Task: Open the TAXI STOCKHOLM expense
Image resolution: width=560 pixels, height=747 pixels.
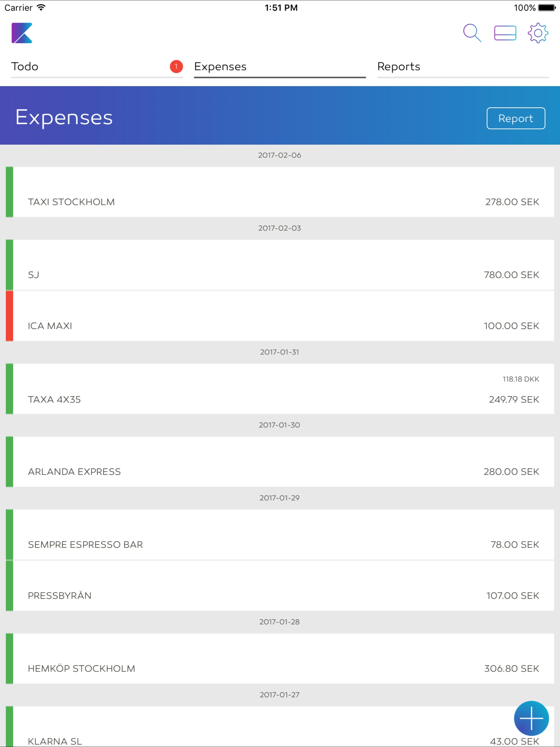Action: 280,192
